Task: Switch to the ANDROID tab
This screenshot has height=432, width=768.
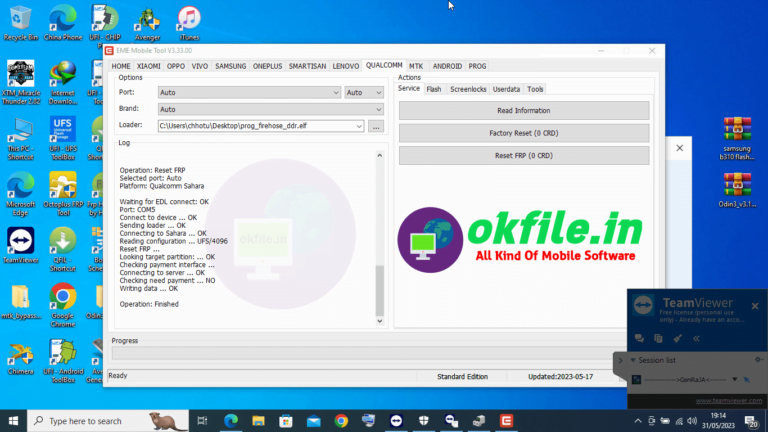Action: tap(447, 66)
